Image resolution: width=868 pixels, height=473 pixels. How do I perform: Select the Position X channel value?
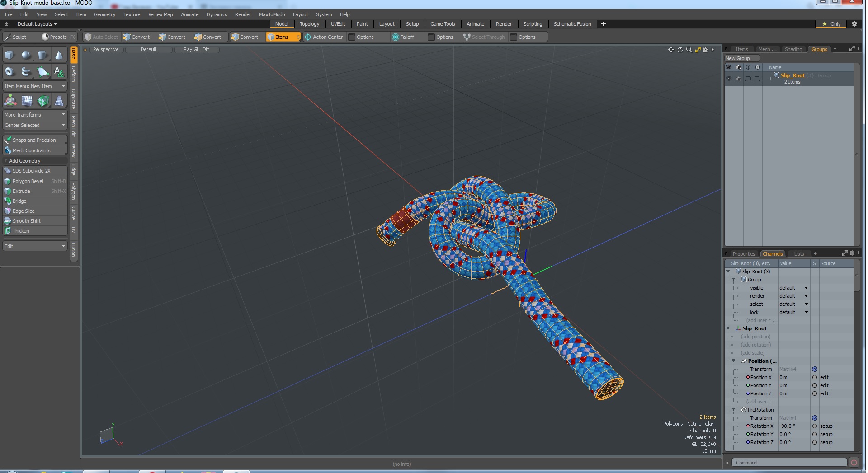793,377
